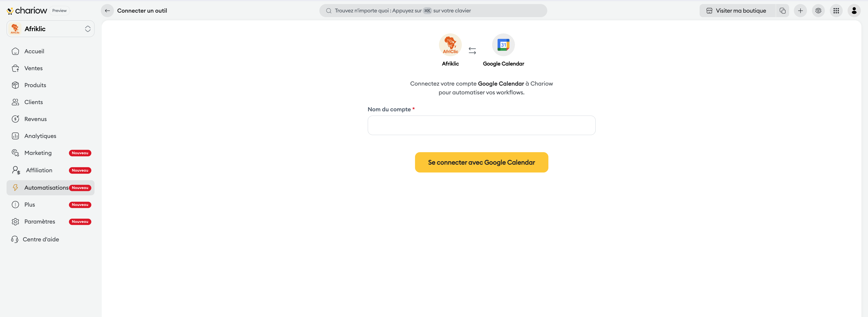
Task: Open Centre d'aide link in sidebar
Action: (40, 239)
